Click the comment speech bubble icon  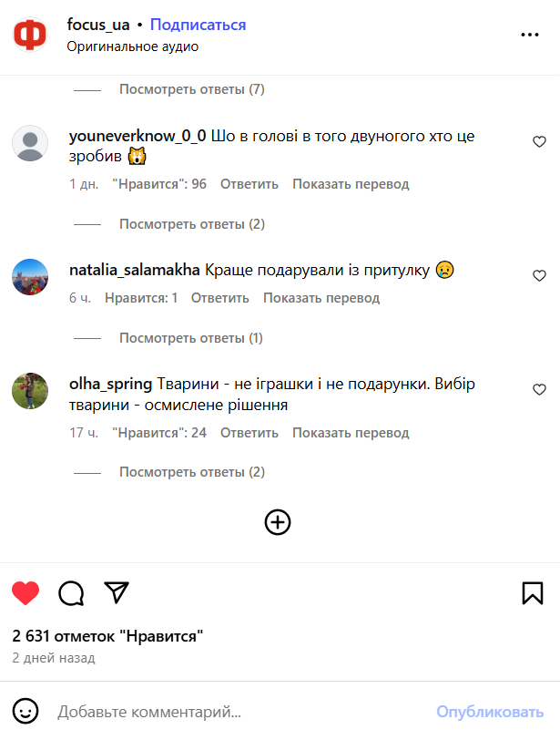point(71,593)
